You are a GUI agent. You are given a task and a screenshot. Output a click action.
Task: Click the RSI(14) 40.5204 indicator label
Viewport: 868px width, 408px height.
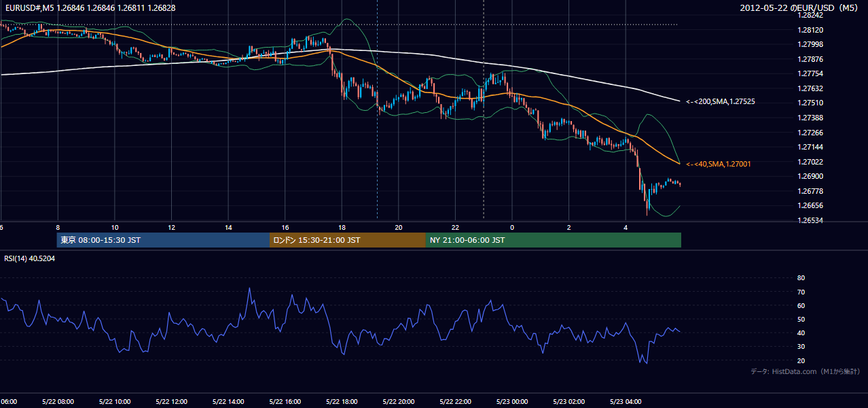[30, 259]
